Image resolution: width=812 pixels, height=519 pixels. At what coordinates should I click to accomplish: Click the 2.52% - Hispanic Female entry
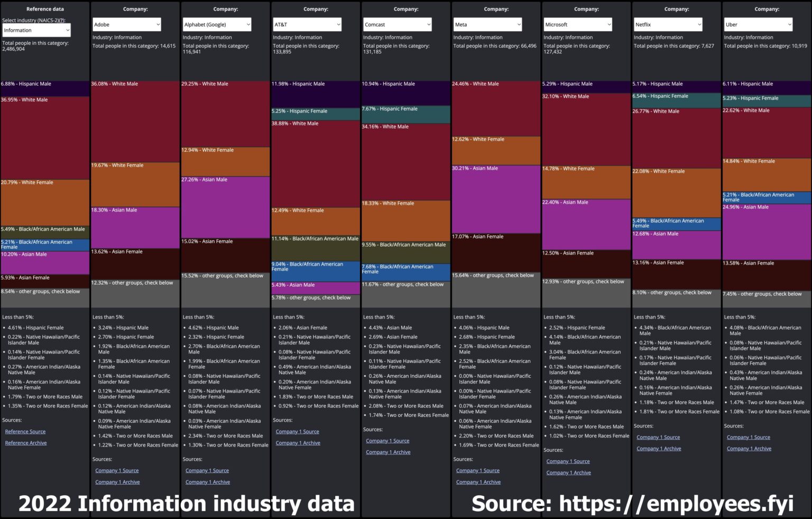577,328
